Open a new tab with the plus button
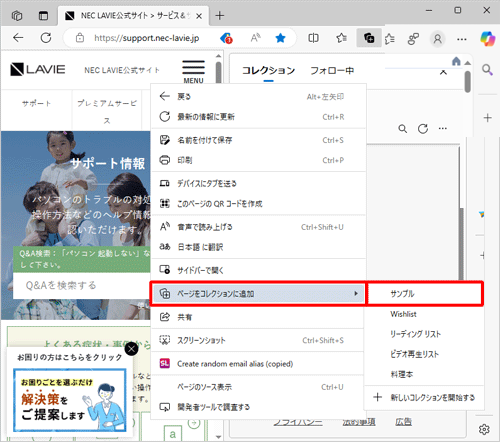The width and height of the screenshot is (500, 442). pos(220,15)
